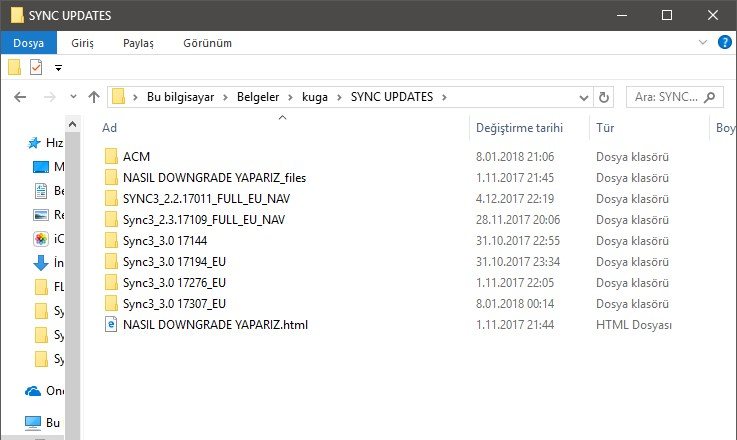
Task: Click the search magnifier icon
Action: point(710,97)
